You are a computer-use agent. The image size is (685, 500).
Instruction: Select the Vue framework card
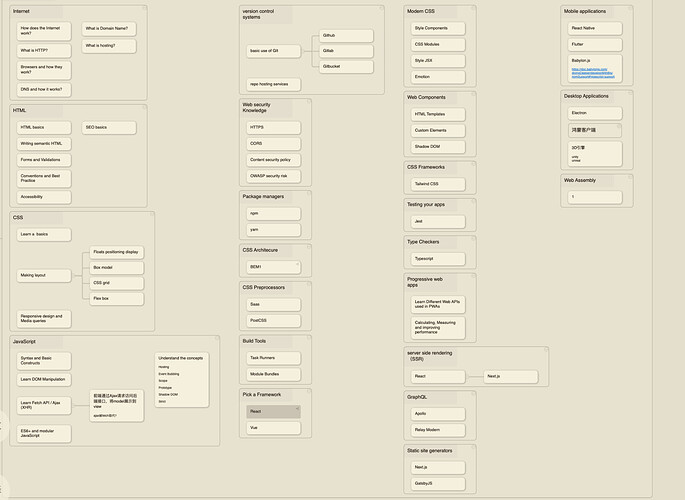pos(272,428)
